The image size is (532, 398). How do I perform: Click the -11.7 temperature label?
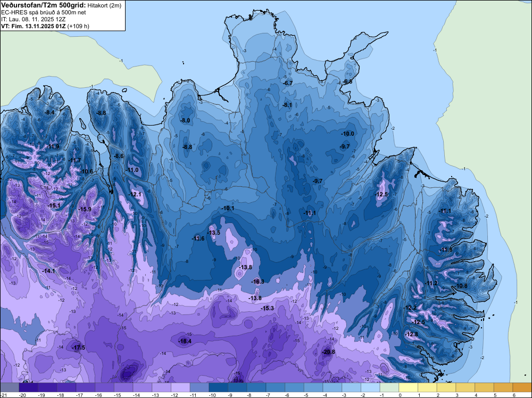pos(74,160)
